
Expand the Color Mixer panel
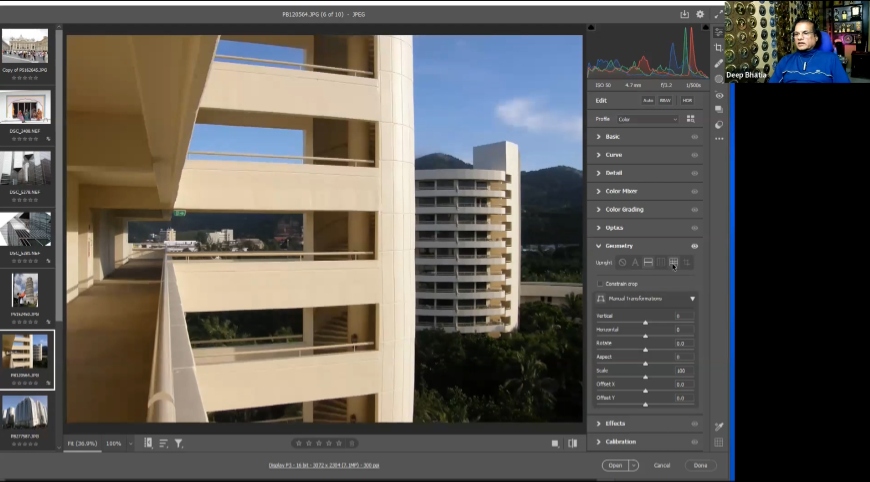(x=621, y=191)
